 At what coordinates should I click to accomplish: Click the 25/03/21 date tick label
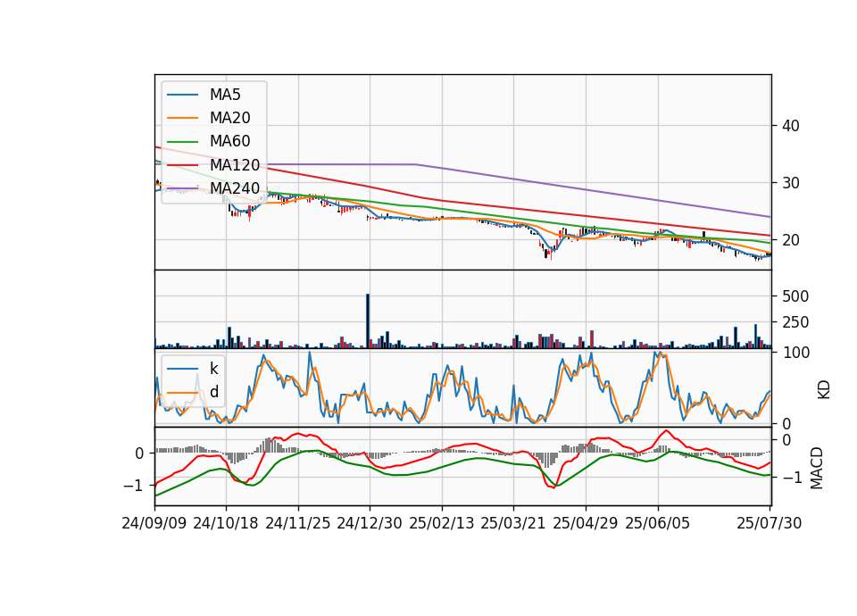513,523
